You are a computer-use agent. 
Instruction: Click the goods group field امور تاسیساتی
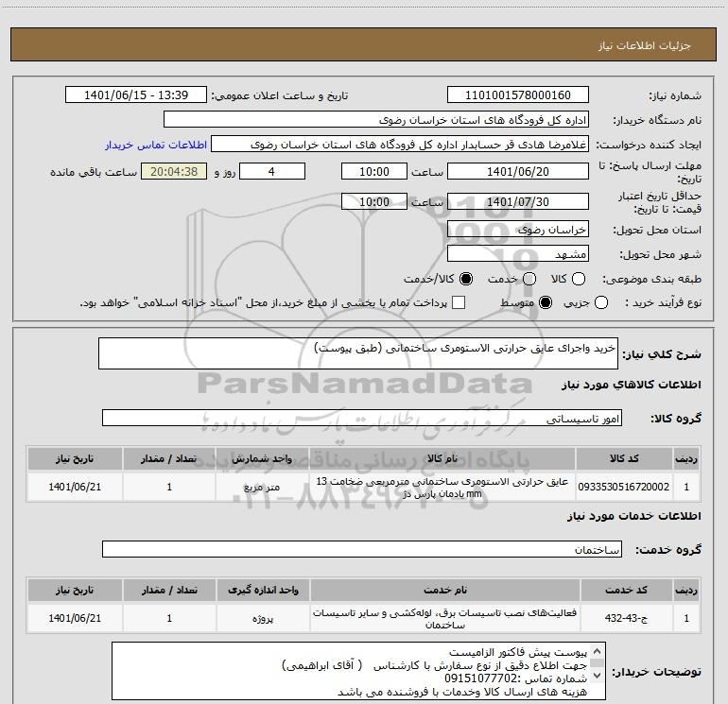pos(362,418)
